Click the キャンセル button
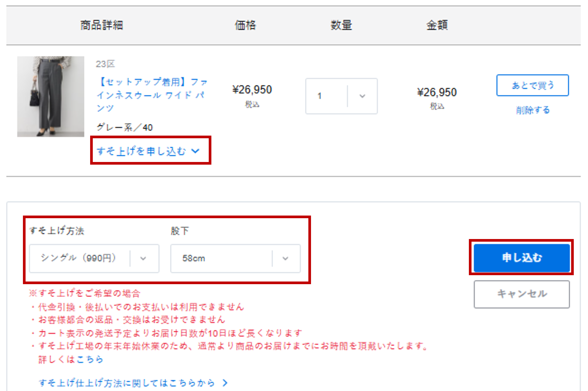The image size is (588, 391). [x=522, y=294]
